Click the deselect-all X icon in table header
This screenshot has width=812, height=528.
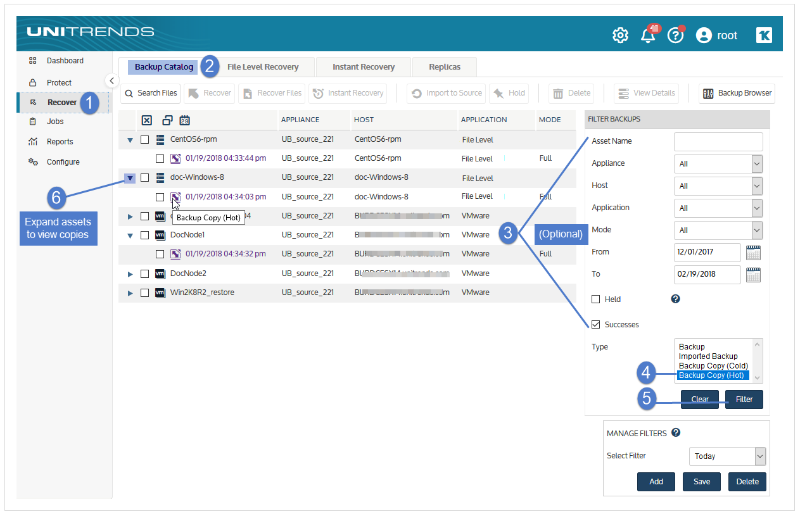pyautogui.click(x=146, y=120)
